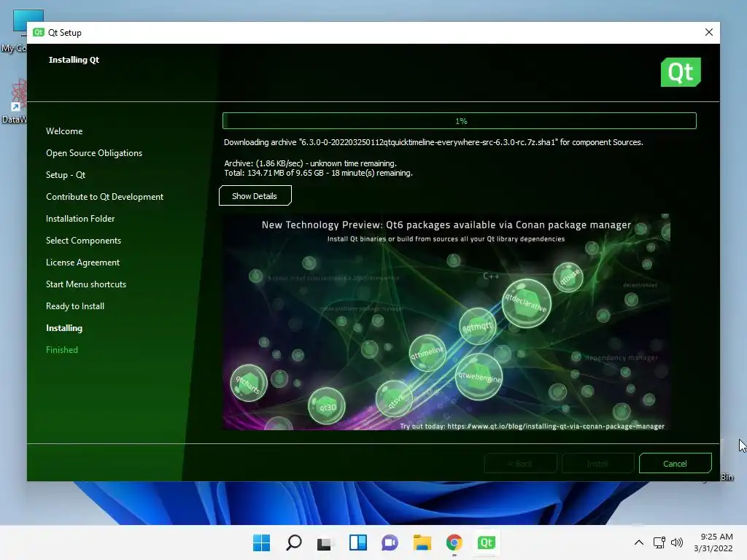Click the qtdeclarative bubble in banner
The image size is (747, 560).
coord(527,303)
